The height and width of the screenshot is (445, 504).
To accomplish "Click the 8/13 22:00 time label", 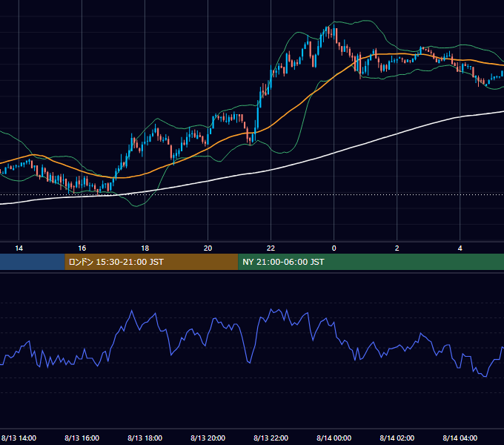I will pos(271,438).
